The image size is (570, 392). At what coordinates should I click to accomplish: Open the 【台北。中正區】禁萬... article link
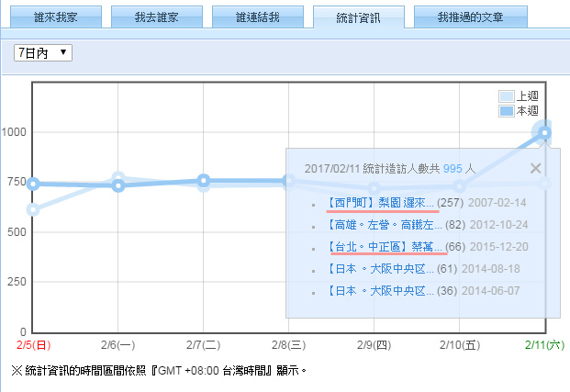385,247
